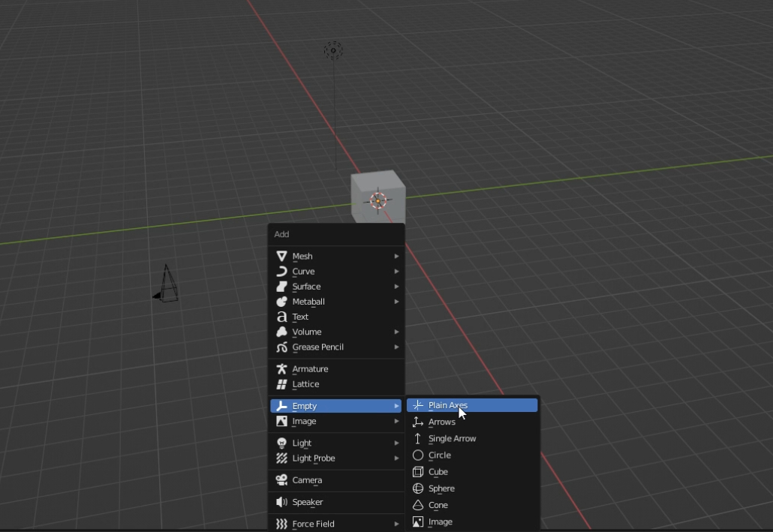Click the Arrows empty icon

(417, 422)
